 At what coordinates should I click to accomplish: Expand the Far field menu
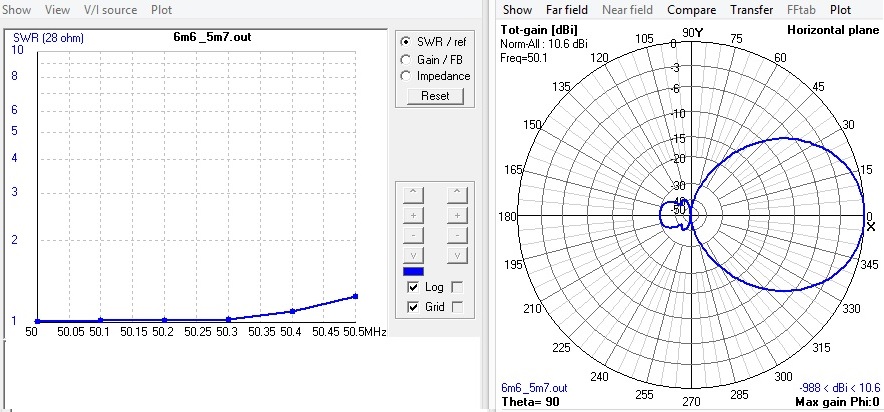566,10
